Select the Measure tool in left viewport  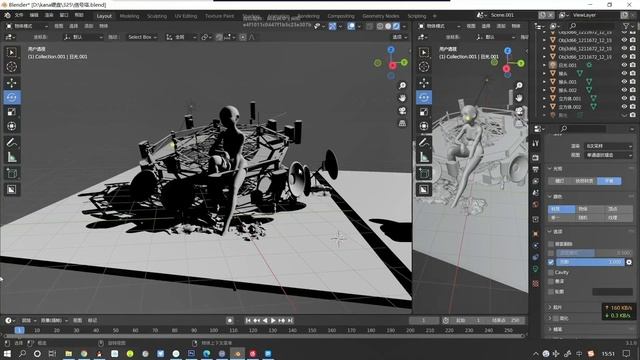pos(11,157)
